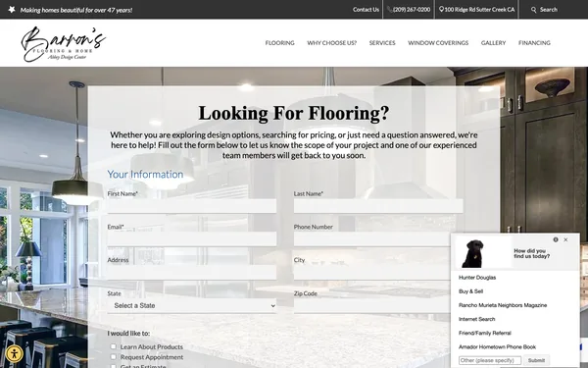The width and height of the screenshot is (588, 368).
Task: Focus the Address field
Action: (x=192, y=272)
